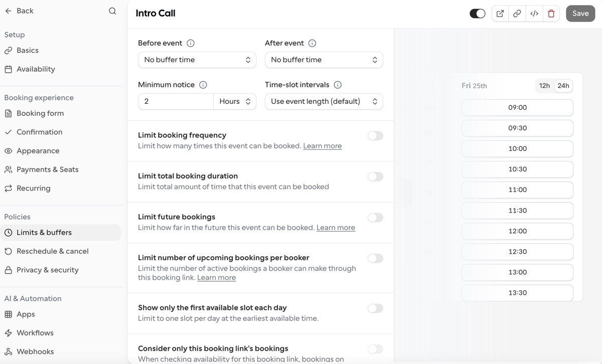Viewport: 602px width, 364px height.
Task: Click the Availability calendar icon
Action: point(8,69)
